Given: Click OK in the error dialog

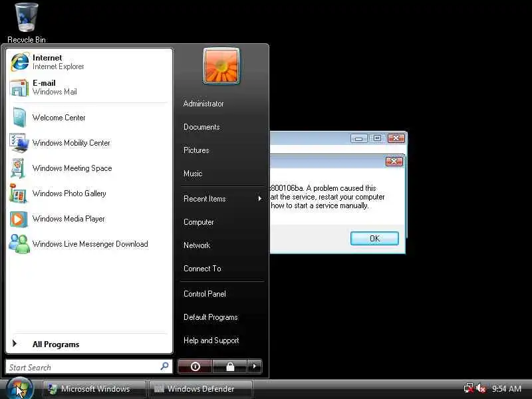Looking at the screenshot, I should (x=374, y=239).
